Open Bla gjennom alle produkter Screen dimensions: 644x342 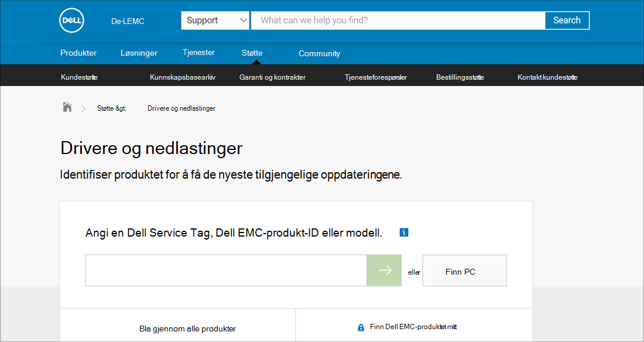pyautogui.click(x=188, y=329)
